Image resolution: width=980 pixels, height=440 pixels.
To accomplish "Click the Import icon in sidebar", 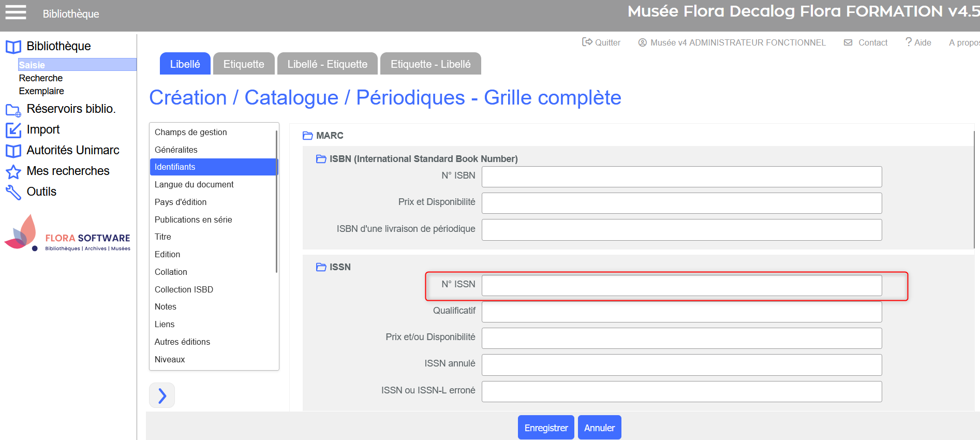I will tap(13, 130).
